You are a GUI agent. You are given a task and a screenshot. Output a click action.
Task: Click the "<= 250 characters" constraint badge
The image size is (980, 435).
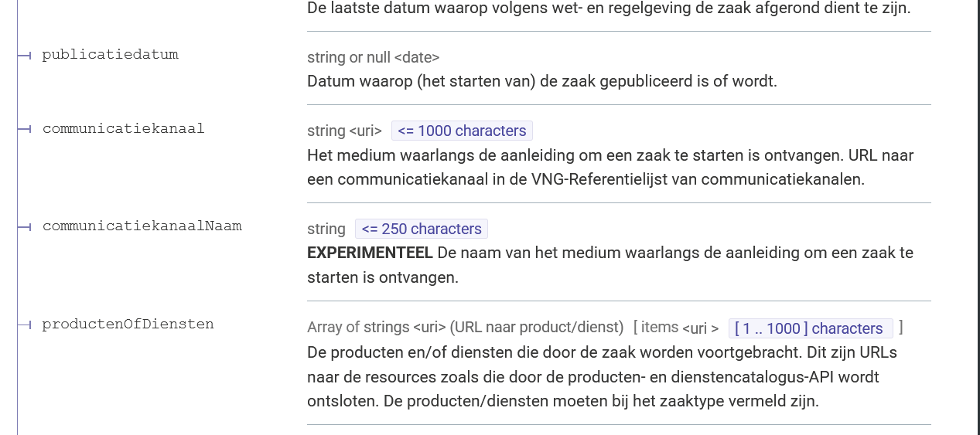(422, 229)
